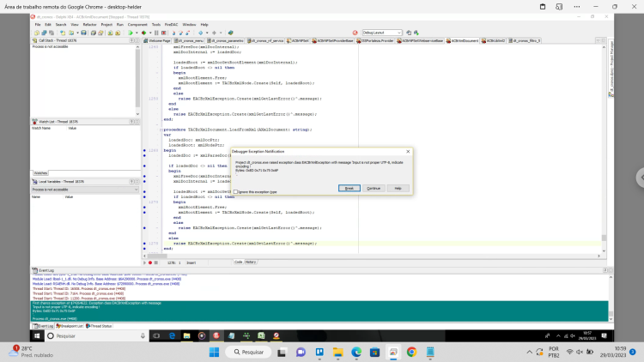Open the Run menu
This screenshot has height=362, width=644.
[x=120, y=25]
